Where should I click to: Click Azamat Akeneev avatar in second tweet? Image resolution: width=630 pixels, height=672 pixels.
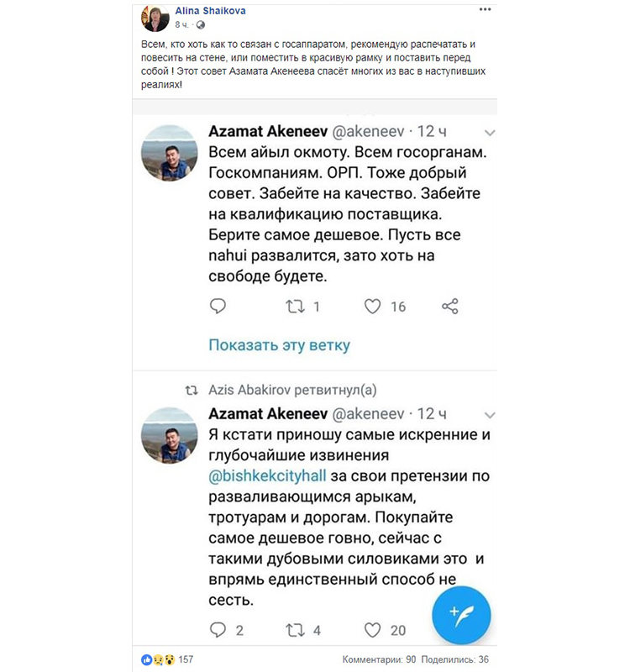pyautogui.click(x=169, y=434)
